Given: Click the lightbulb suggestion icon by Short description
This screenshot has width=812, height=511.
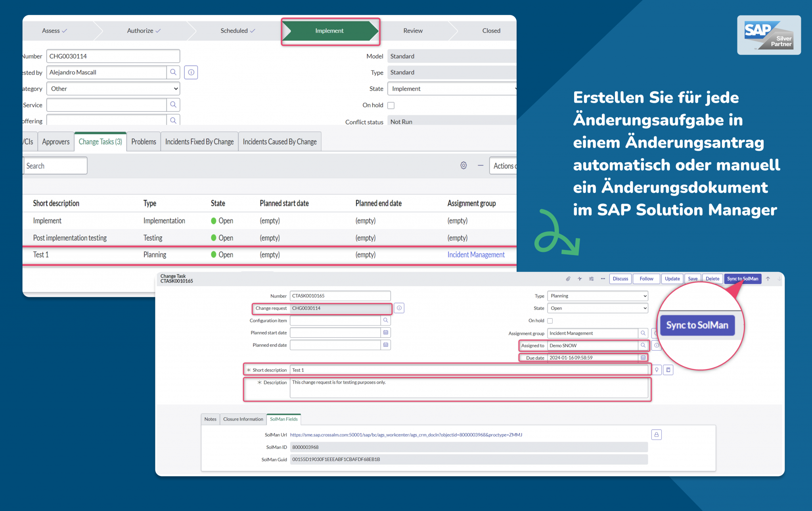Looking at the screenshot, I should coord(657,370).
